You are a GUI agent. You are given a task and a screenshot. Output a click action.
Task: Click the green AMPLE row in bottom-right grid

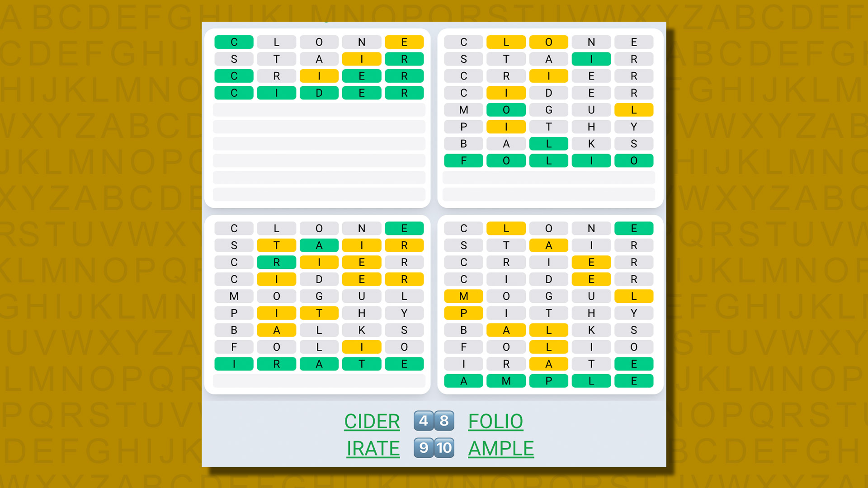[x=548, y=381]
